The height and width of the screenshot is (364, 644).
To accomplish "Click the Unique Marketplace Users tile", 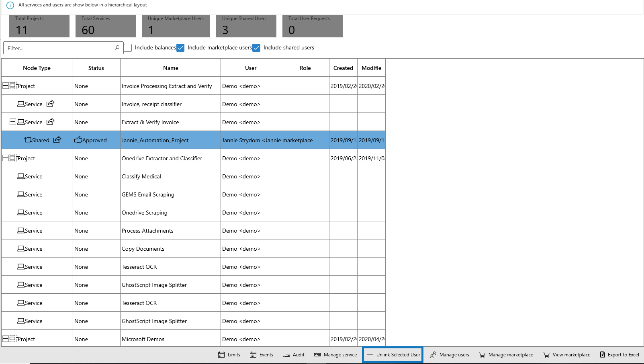I will coord(176,26).
